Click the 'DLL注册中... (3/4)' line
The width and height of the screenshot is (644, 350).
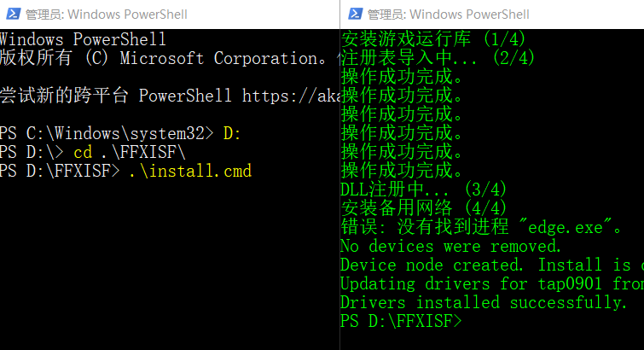423,190
